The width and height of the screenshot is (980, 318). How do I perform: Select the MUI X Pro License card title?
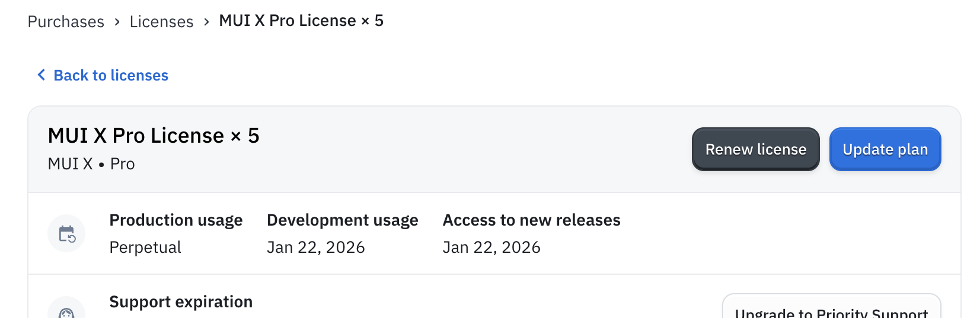tap(154, 136)
